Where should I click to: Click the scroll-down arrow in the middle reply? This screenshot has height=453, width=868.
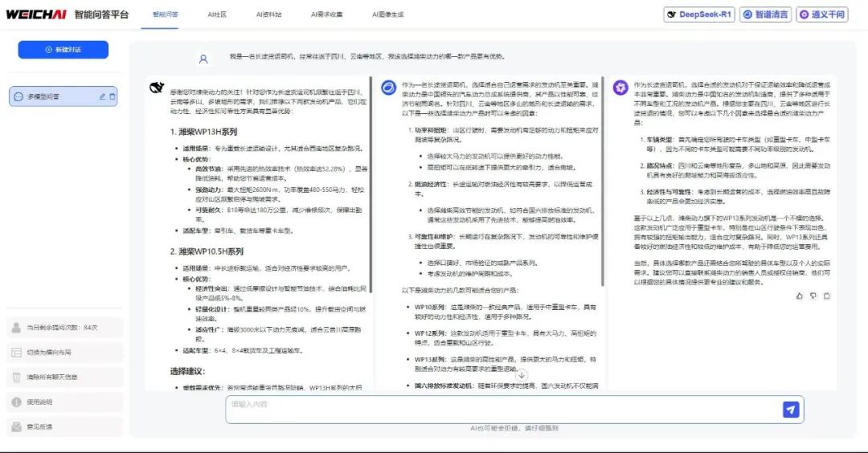point(522,375)
